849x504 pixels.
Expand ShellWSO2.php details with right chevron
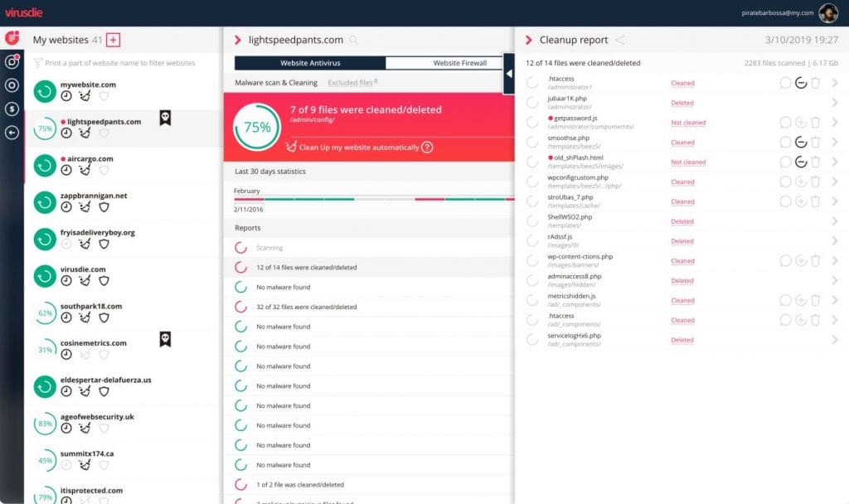pyautogui.click(x=834, y=221)
